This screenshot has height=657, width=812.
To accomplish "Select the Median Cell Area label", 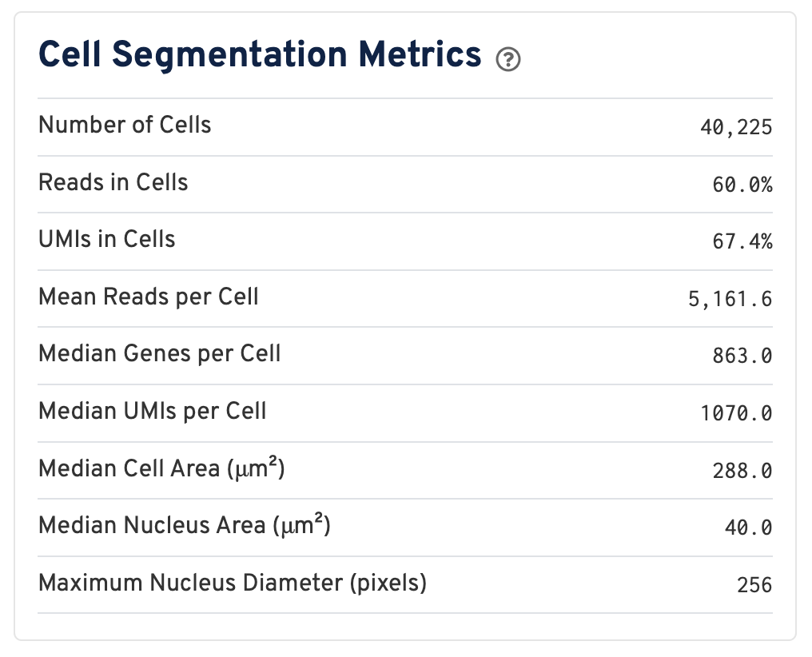I will [161, 468].
